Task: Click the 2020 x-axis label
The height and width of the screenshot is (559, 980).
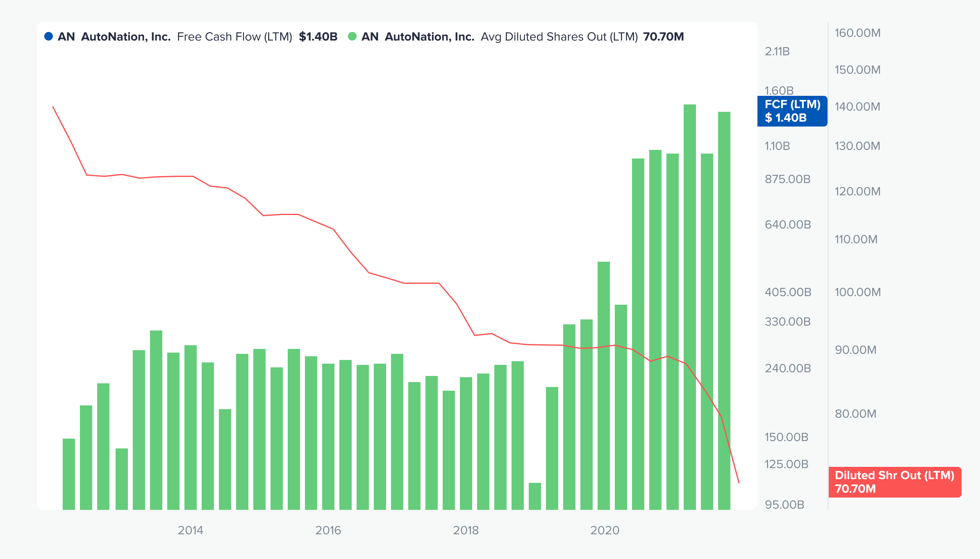Action: point(605,530)
